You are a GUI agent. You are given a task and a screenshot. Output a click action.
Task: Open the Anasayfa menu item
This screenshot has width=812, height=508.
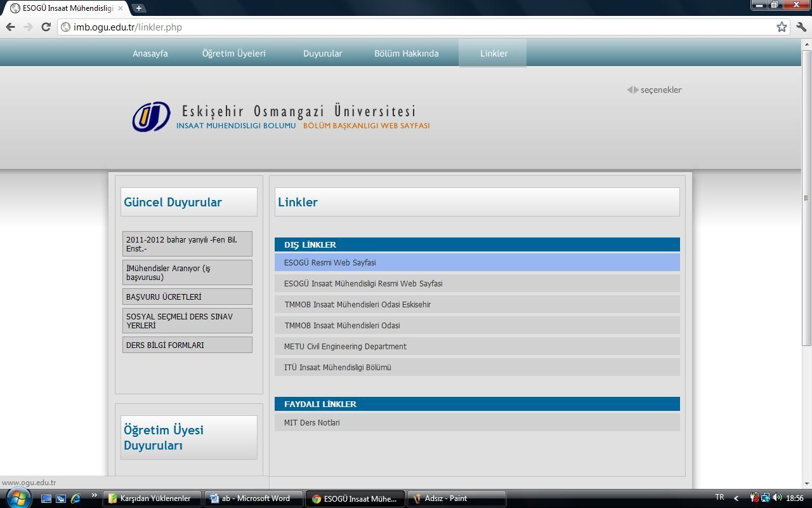150,53
